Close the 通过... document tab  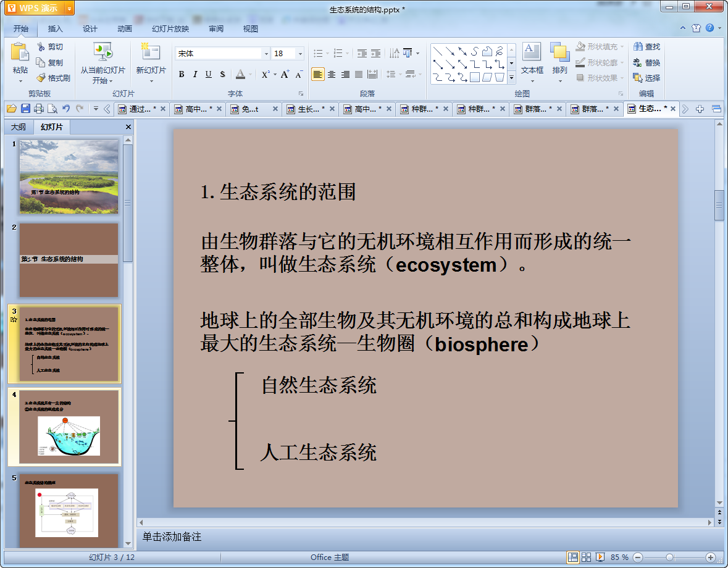[x=163, y=109]
